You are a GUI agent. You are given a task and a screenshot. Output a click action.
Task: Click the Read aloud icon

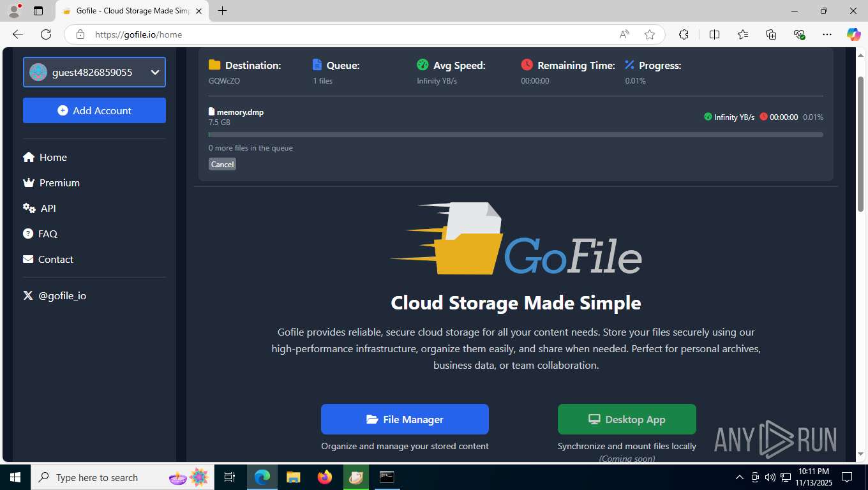click(624, 34)
